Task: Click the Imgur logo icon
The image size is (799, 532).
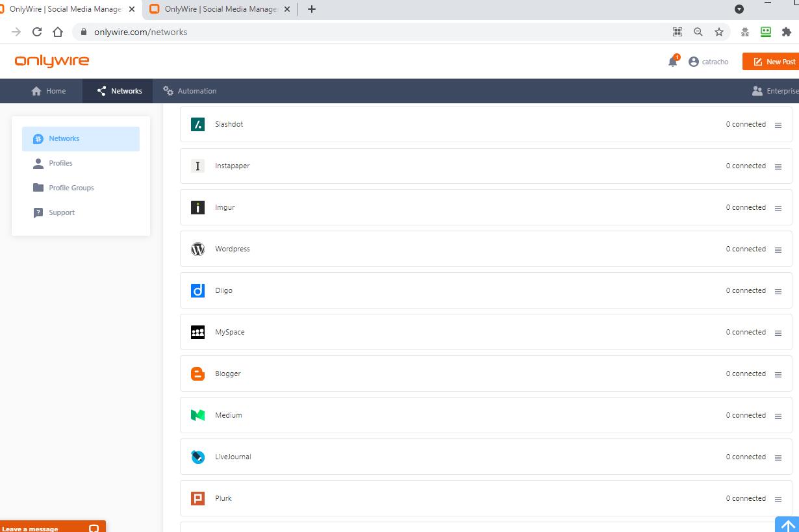Action: click(197, 207)
